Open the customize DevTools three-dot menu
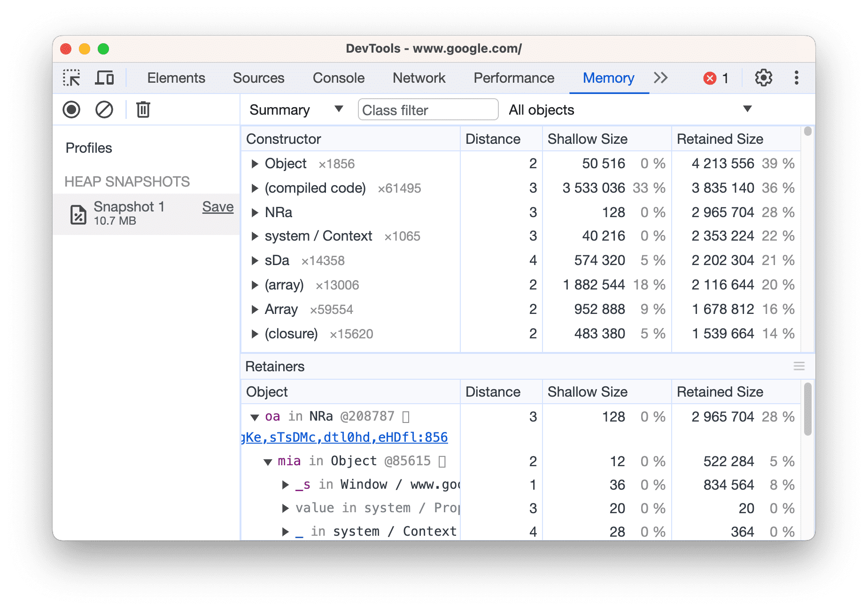Screen dimensions: 868x610 tap(796, 78)
